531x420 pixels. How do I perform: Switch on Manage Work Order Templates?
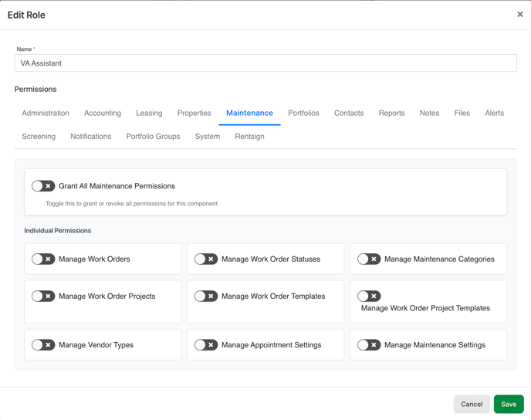point(206,296)
